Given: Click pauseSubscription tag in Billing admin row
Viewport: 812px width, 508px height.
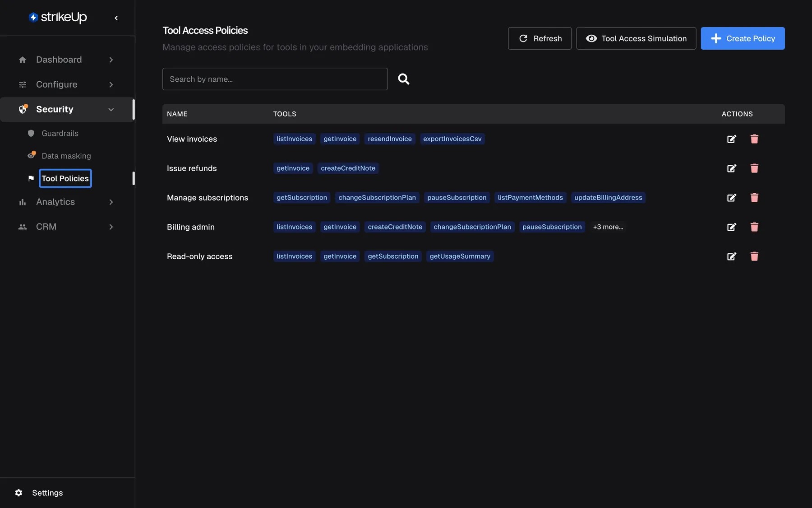Looking at the screenshot, I should [552, 227].
